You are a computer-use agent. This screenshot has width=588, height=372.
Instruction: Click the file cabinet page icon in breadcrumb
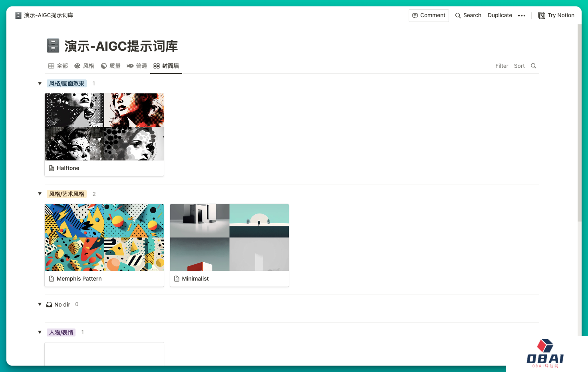pyautogui.click(x=18, y=16)
